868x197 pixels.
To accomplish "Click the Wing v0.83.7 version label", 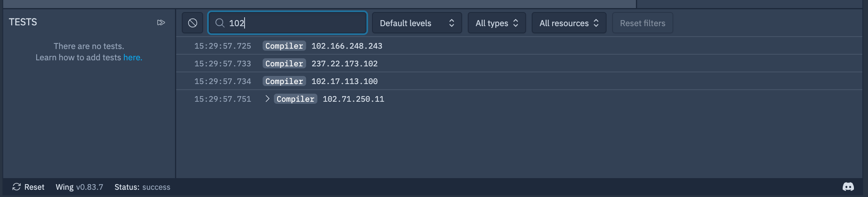I will (x=79, y=187).
